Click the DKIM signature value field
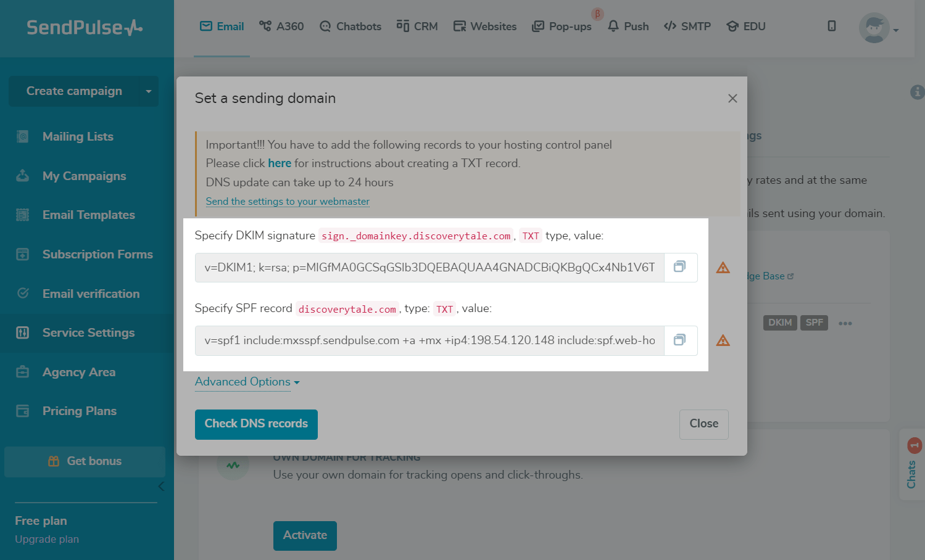 pyautogui.click(x=429, y=268)
